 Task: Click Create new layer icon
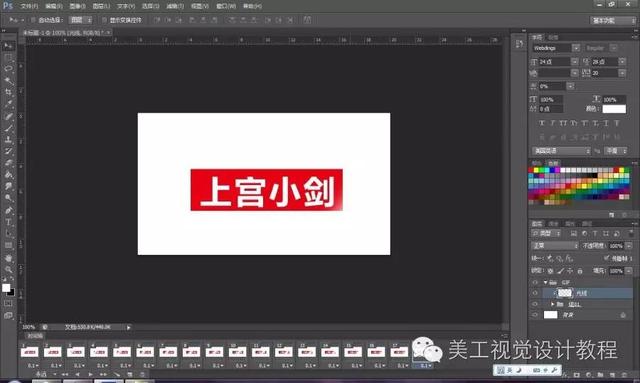coord(612,374)
